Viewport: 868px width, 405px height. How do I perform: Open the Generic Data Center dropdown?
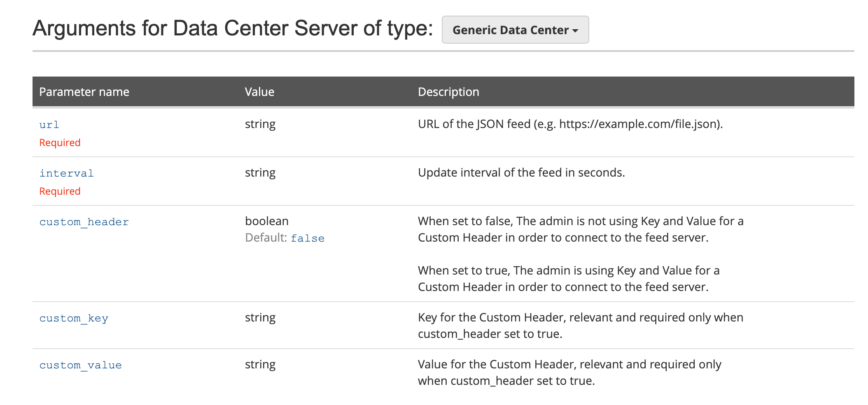pos(515,29)
